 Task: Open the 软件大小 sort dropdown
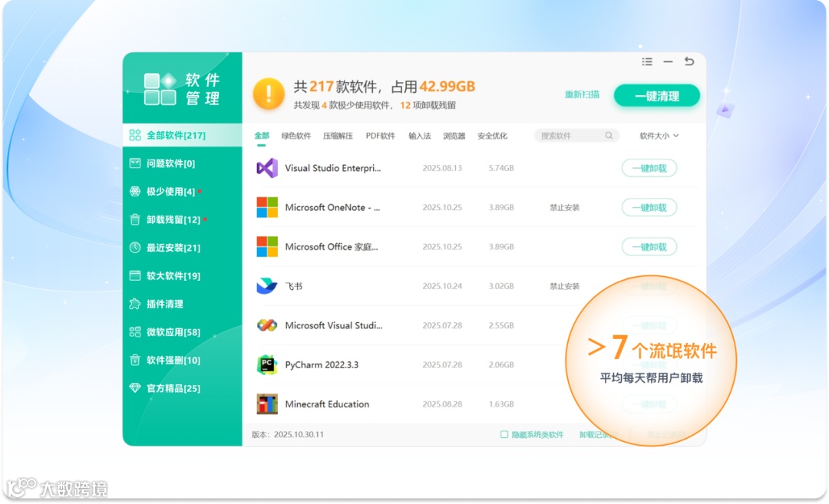click(x=659, y=136)
